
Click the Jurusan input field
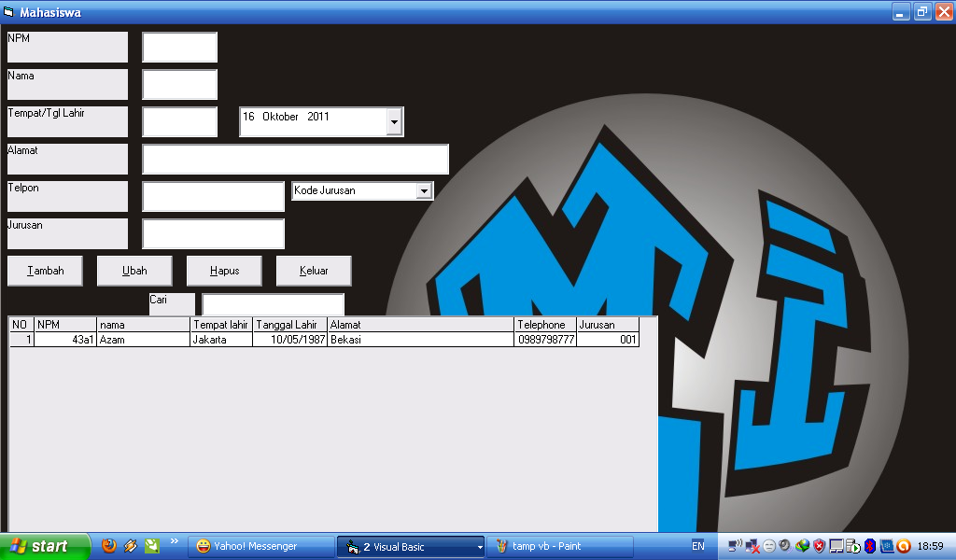tap(214, 233)
